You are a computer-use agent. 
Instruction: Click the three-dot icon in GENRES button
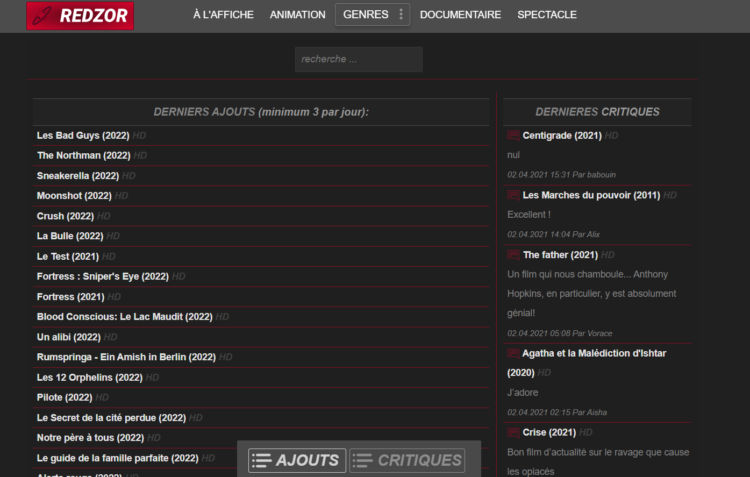point(401,14)
